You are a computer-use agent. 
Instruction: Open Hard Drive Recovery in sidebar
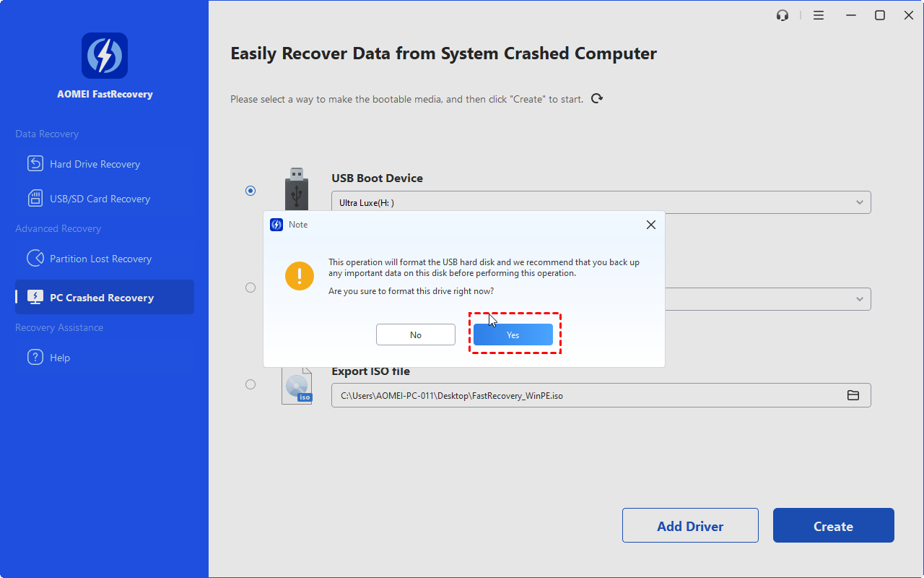click(x=95, y=164)
